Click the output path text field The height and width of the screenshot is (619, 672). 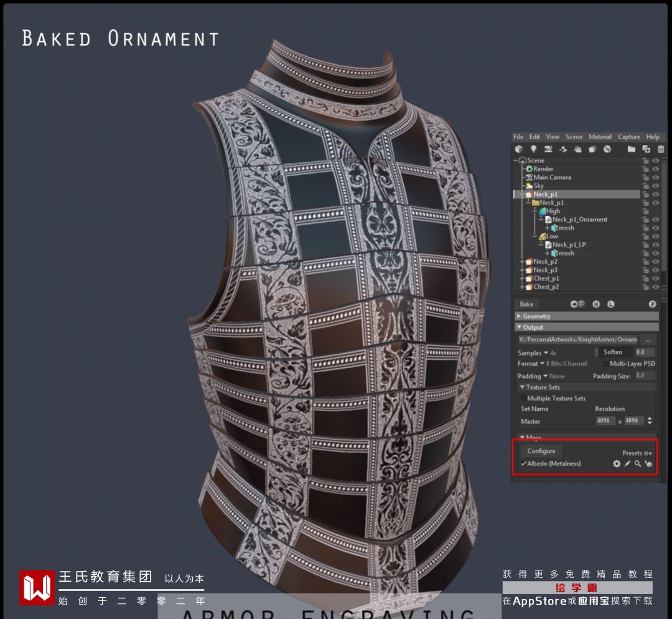coord(577,340)
